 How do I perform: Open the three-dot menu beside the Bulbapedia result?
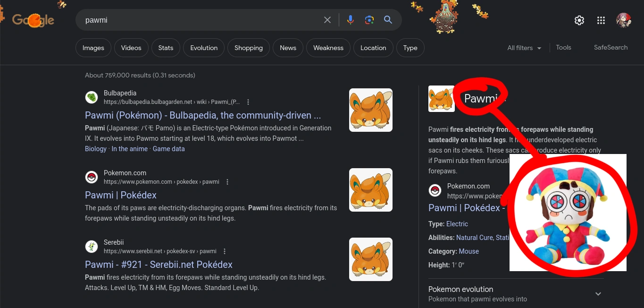(x=248, y=102)
